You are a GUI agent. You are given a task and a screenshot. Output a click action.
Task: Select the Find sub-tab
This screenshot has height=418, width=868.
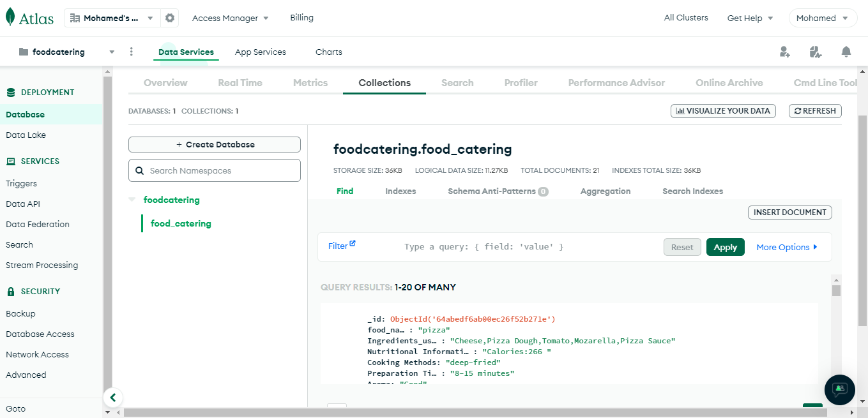tap(345, 191)
